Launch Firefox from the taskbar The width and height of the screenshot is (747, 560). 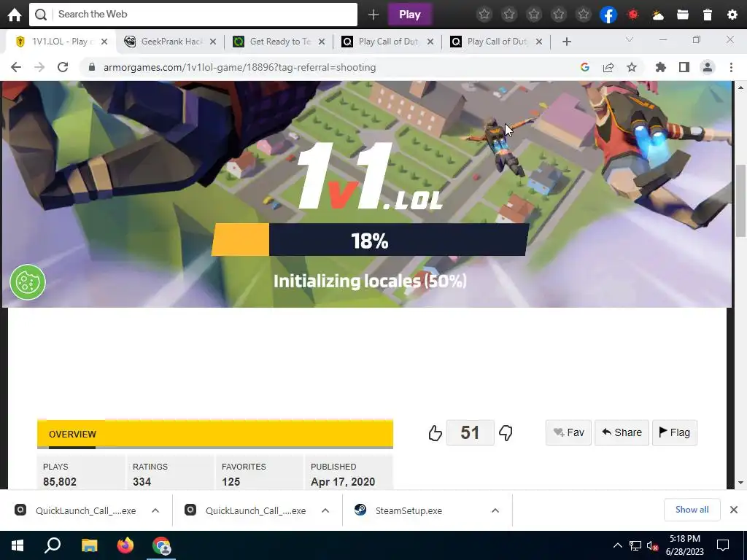[125, 545]
